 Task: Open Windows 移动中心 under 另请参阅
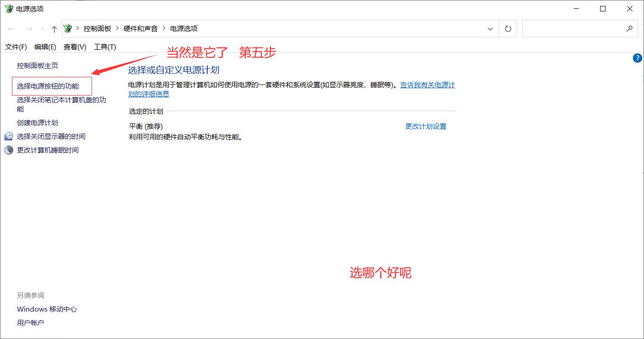[x=47, y=309]
